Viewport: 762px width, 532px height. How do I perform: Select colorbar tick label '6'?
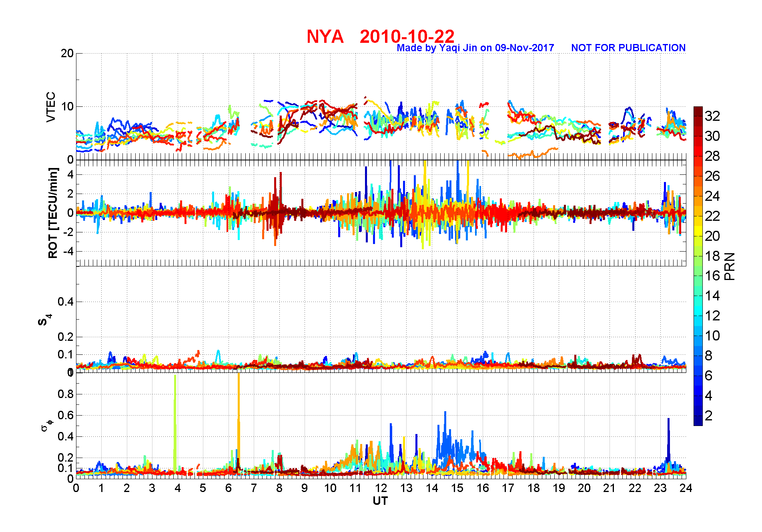pos(709,376)
